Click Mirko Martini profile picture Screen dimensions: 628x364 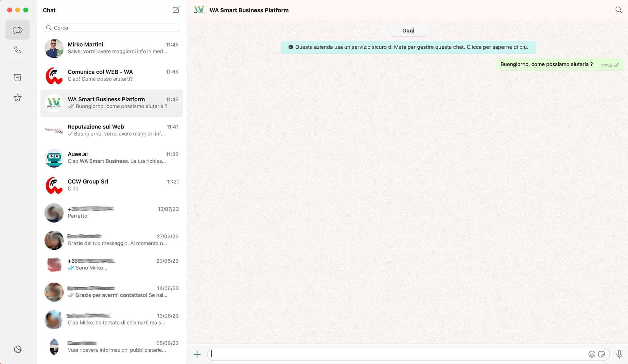click(54, 48)
